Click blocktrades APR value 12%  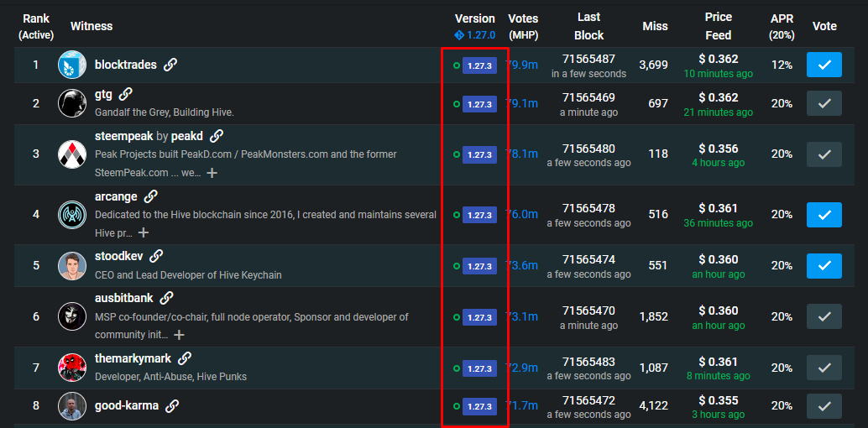782,65
